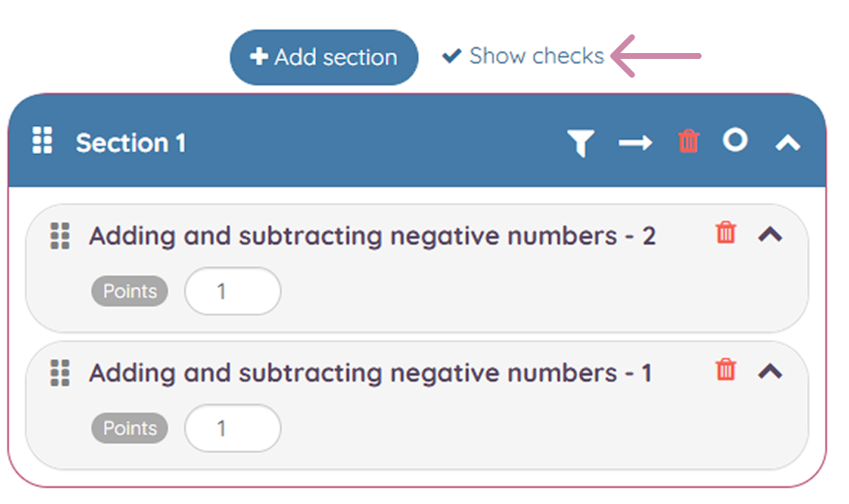Grab the Section 1 drag handle

pos(42,140)
